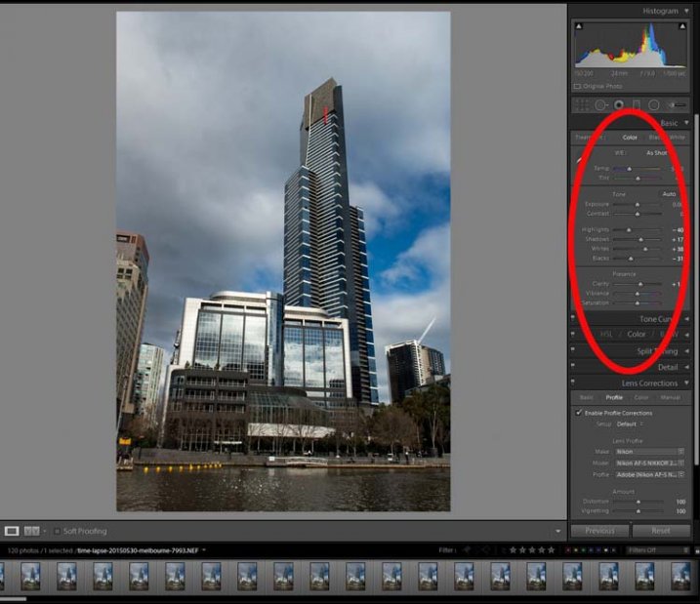700x604 pixels.
Task: Uncheck Enable Profile Corrections
Action: 579,413
